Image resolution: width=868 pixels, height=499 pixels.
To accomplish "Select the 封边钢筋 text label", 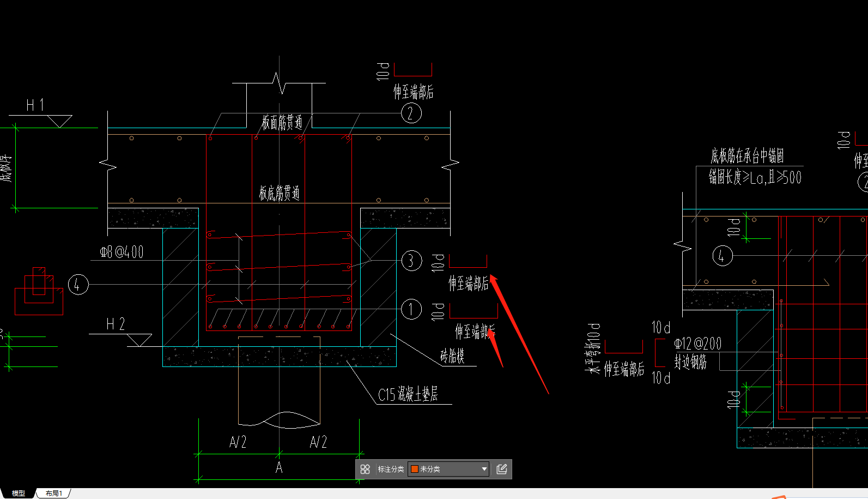I will point(690,362).
